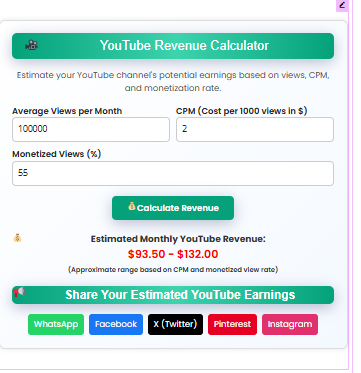Click the 'Estimate your YouTube channel's' description
361x373 pixels.
pyautogui.click(x=173, y=82)
